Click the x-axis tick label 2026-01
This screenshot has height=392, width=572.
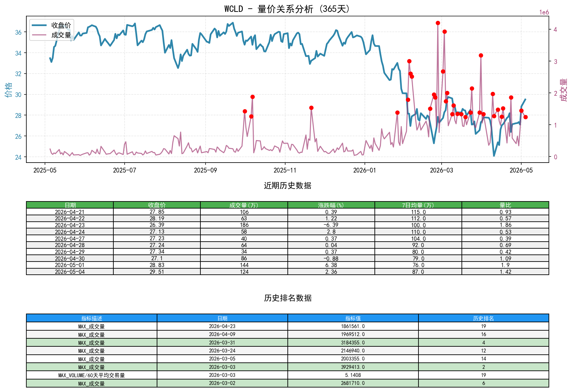(x=365, y=170)
